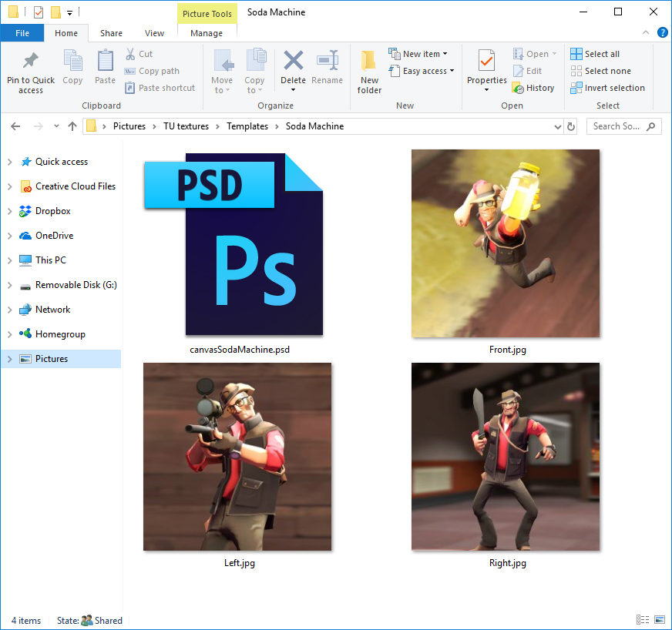Go up one folder level
Viewport: 672px width, 630px height.
click(x=72, y=126)
